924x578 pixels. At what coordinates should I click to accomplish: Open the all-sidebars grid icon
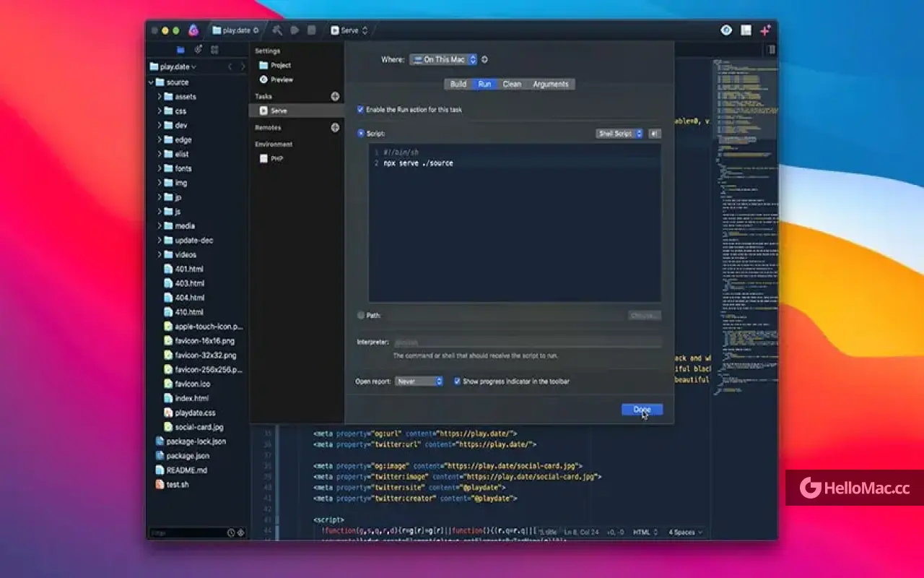pyautogui.click(x=214, y=50)
